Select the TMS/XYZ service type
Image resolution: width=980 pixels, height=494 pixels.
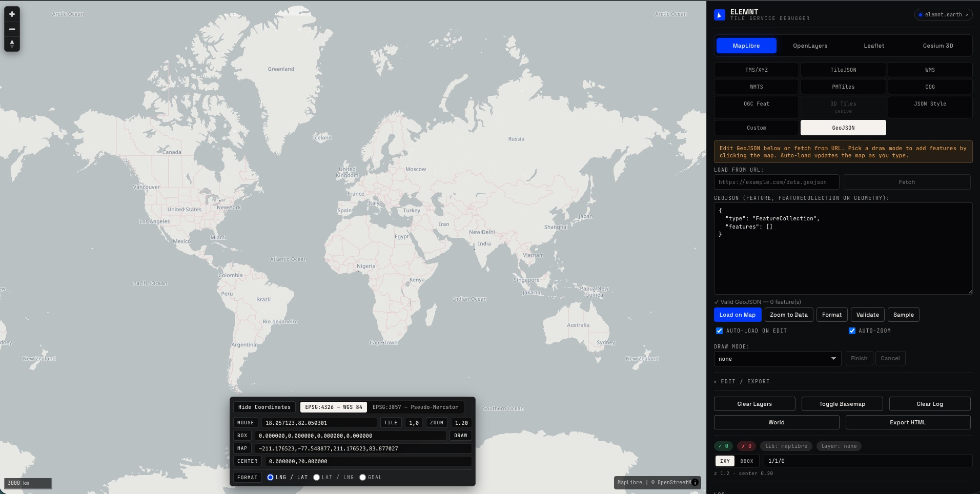pos(756,70)
